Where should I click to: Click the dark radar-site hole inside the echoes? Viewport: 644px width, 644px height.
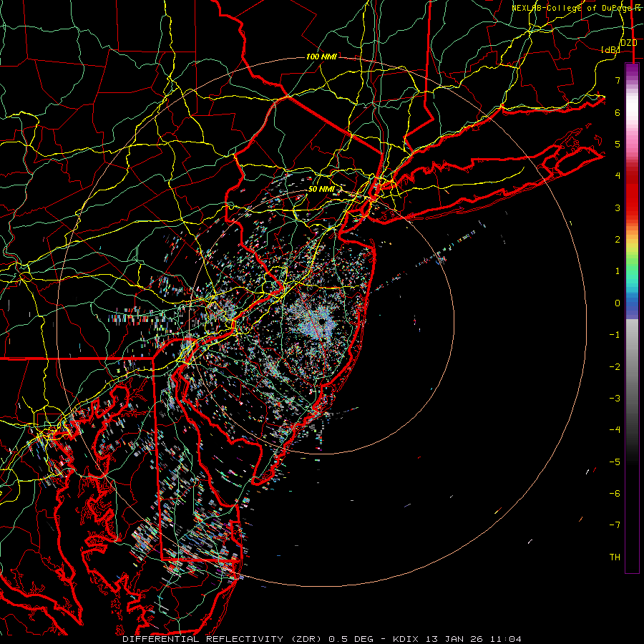click(321, 323)
